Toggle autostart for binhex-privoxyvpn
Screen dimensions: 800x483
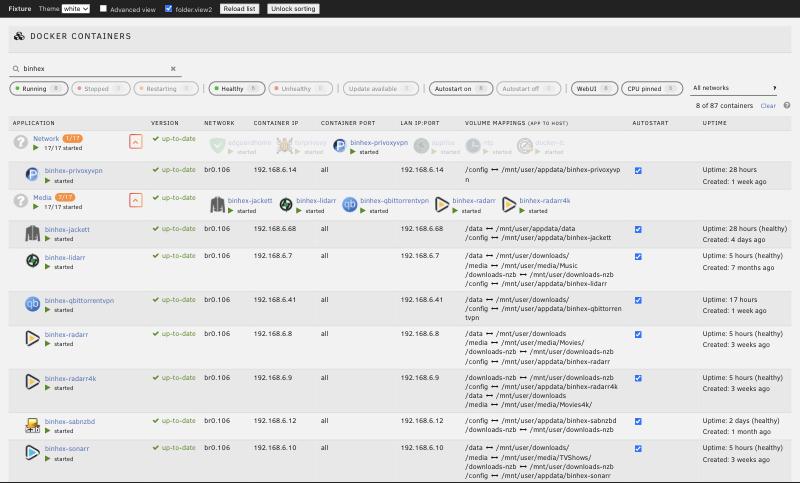638,170
